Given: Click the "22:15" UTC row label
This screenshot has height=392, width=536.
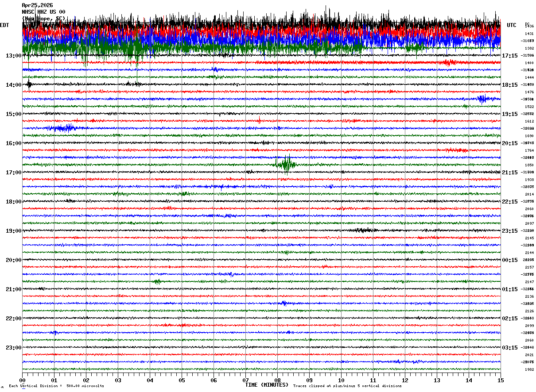Looking at the screenshot, I should 510,202.
